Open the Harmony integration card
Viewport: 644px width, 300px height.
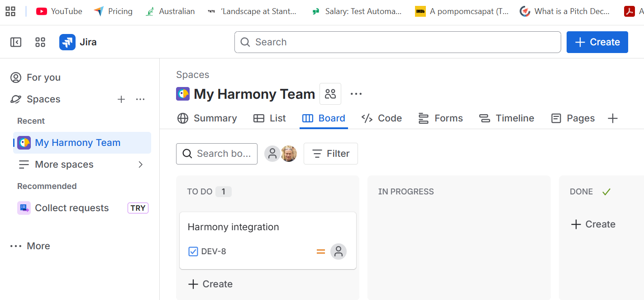[x=234, y=227]
